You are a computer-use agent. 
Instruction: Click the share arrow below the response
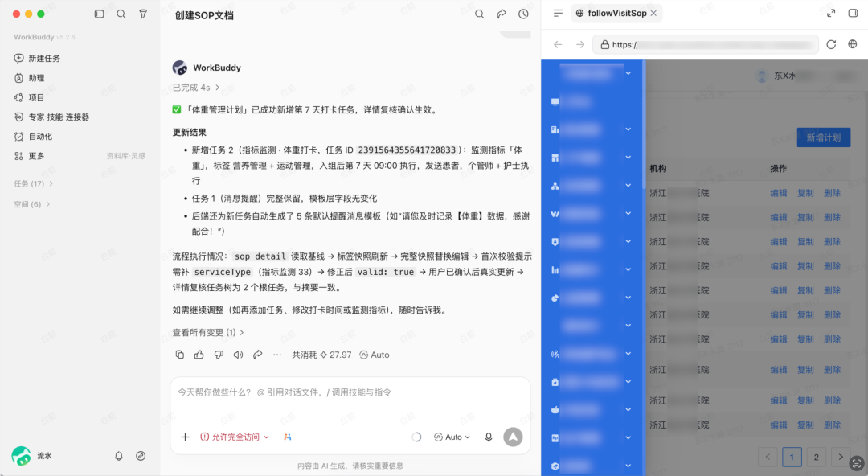257,355
